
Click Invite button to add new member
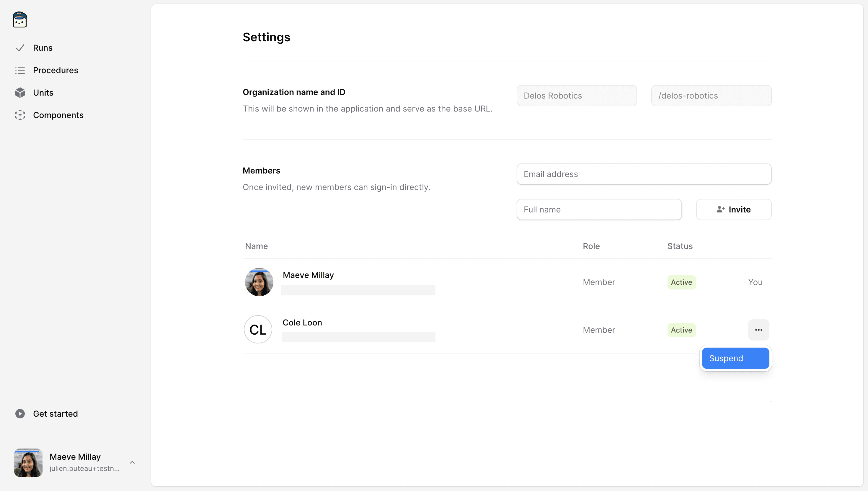[734, 209]
